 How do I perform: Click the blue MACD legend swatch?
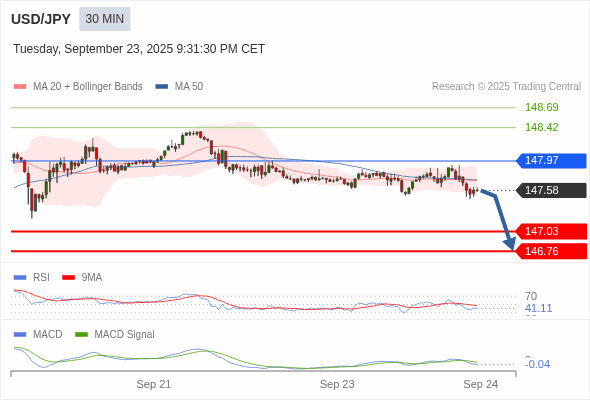tap(20, 334)
